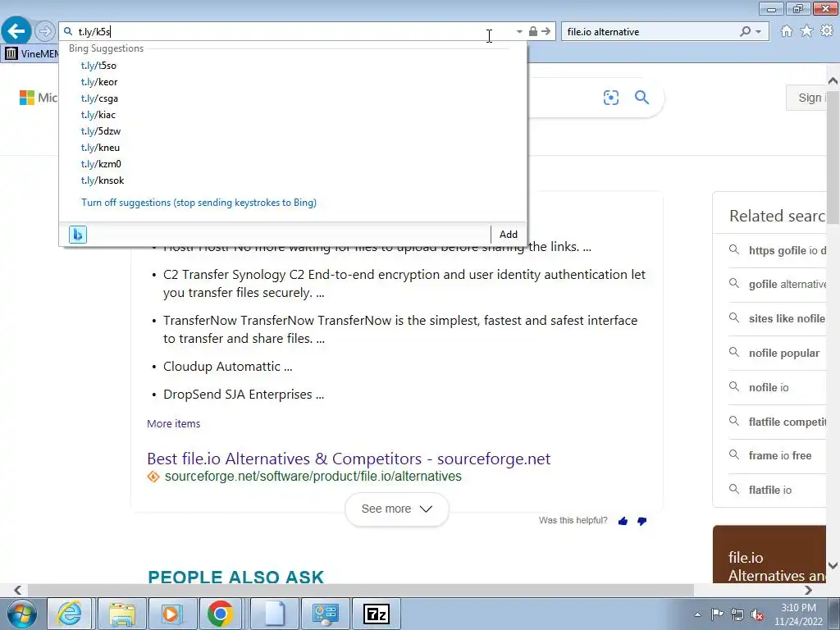Open the search provider dropdown arrow
Image resolution: width=840 pixels, height=630 pixels.
click(758, 32)
